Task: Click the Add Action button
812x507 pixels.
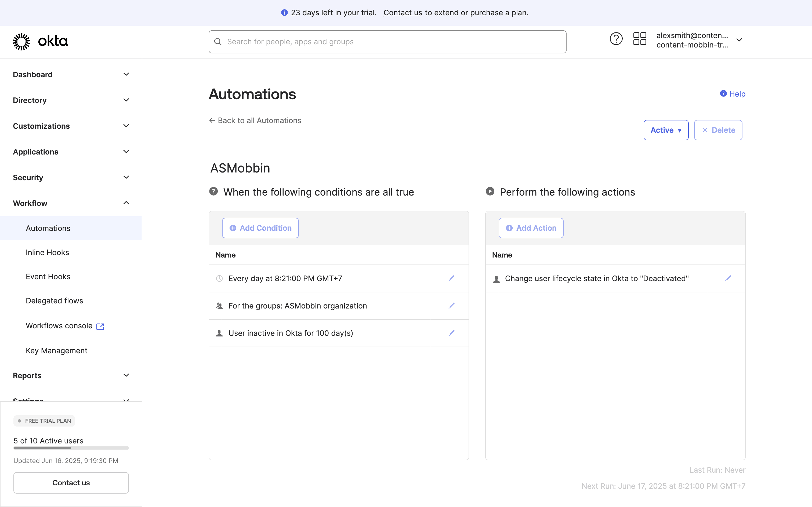Action: [x=531, y=228]
